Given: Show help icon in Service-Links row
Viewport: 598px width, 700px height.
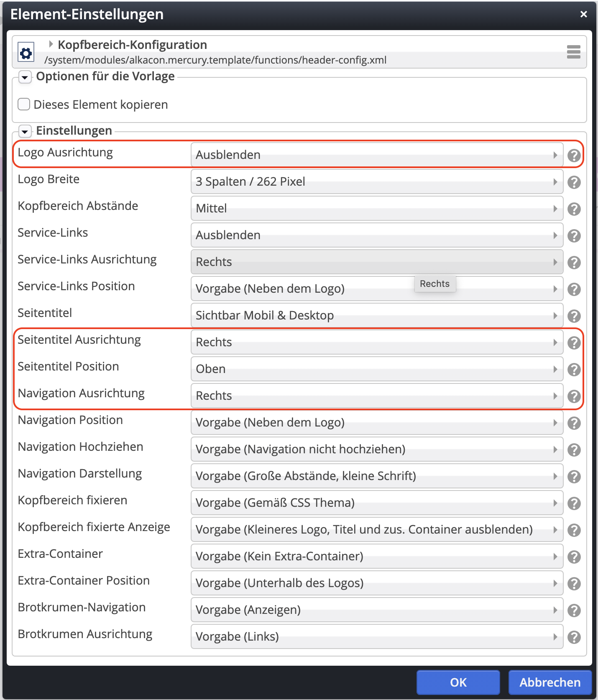Looking at the screenshot, I should [574, 236].
